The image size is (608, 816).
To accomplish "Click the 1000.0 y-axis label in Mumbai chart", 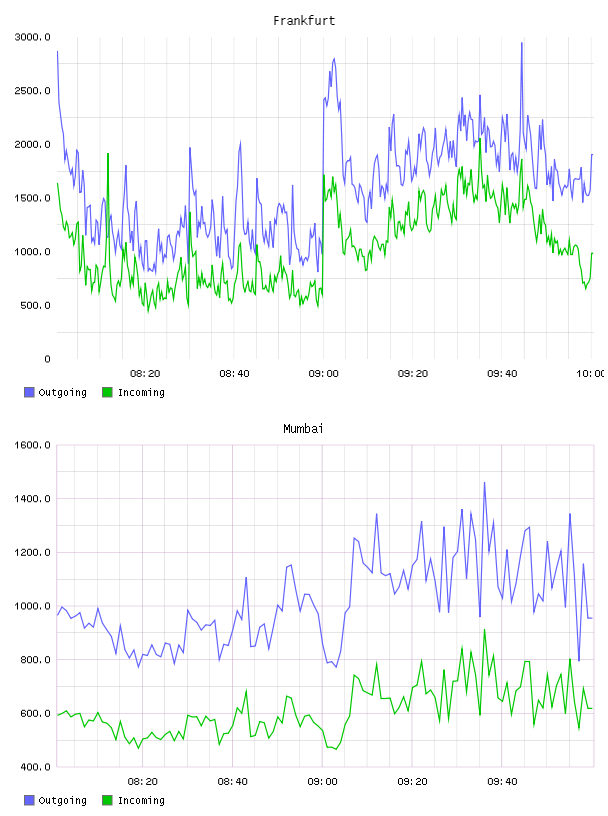I will pyautogui.click(x=32, y=606).
